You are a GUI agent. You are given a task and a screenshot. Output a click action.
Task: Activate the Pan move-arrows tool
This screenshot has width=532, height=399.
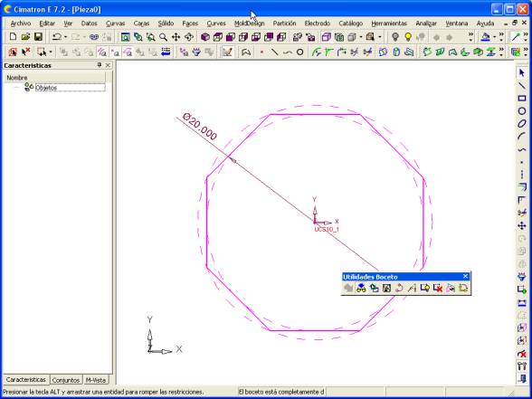[176, 36]
